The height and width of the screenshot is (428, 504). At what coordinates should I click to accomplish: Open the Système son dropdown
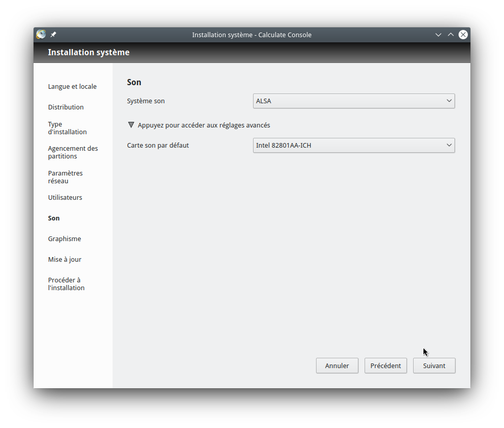pos(354,101)
